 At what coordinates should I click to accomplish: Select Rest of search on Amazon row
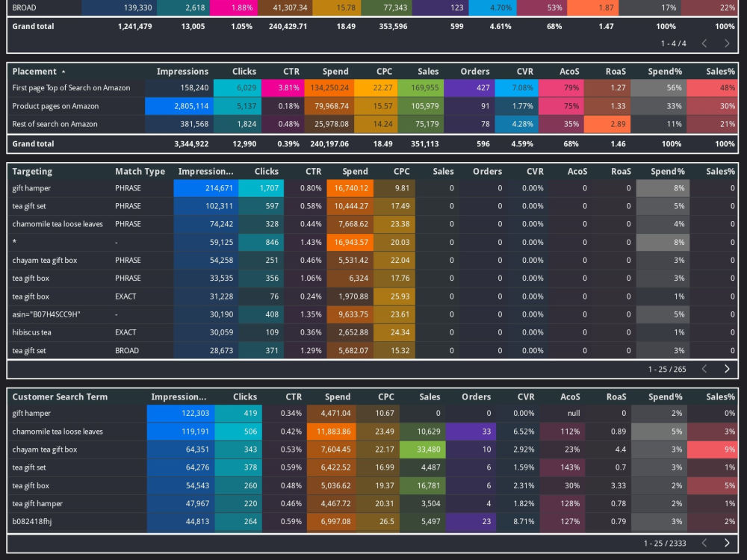[x=373, y=124]
